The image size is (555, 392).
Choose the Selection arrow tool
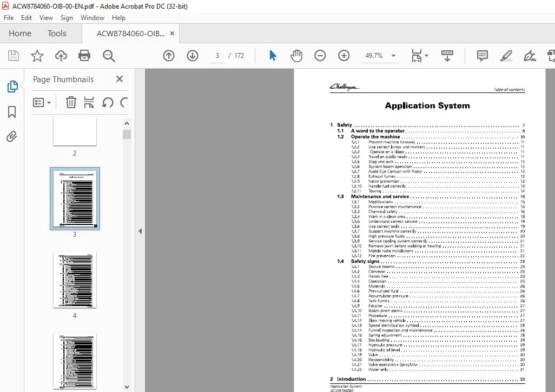pyautogui.click(x=273, y=56)
